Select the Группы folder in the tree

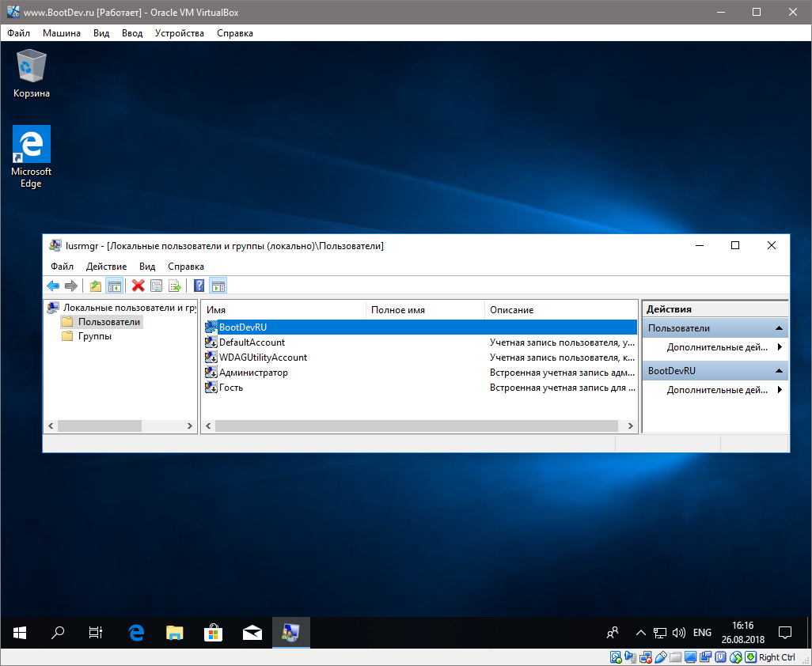(87, 336)
